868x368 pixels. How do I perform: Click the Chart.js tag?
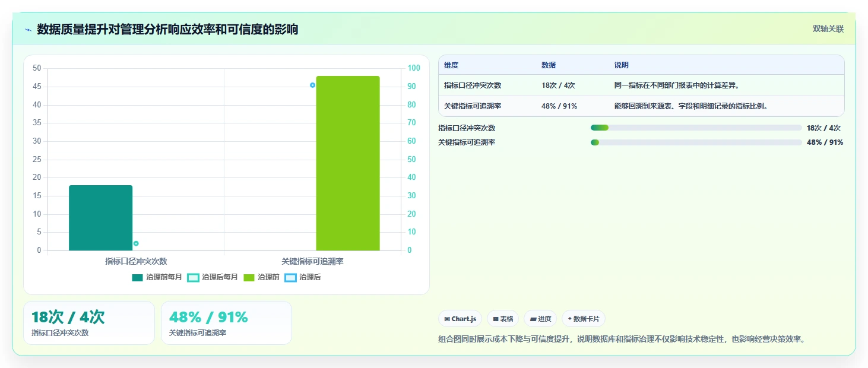pos(460,319)
